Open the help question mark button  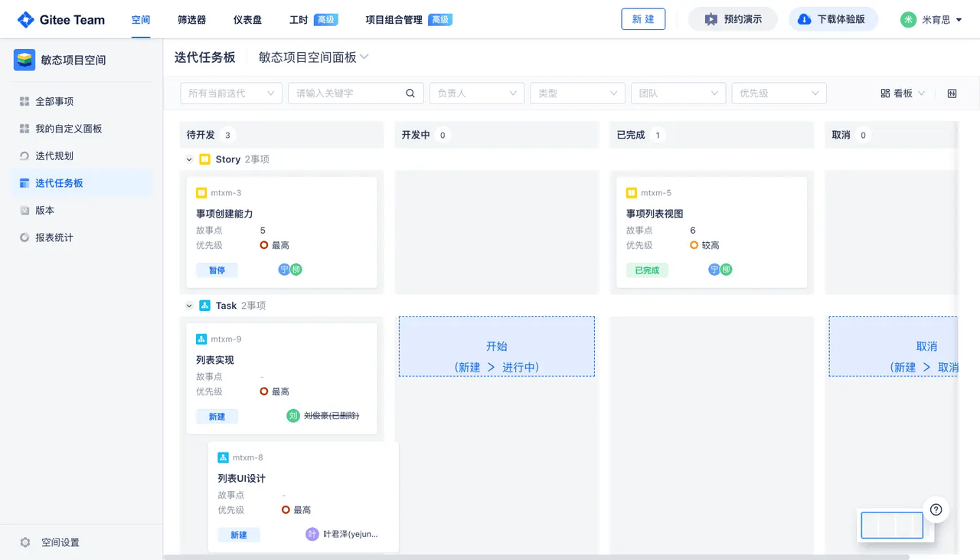tap(936, 509)
